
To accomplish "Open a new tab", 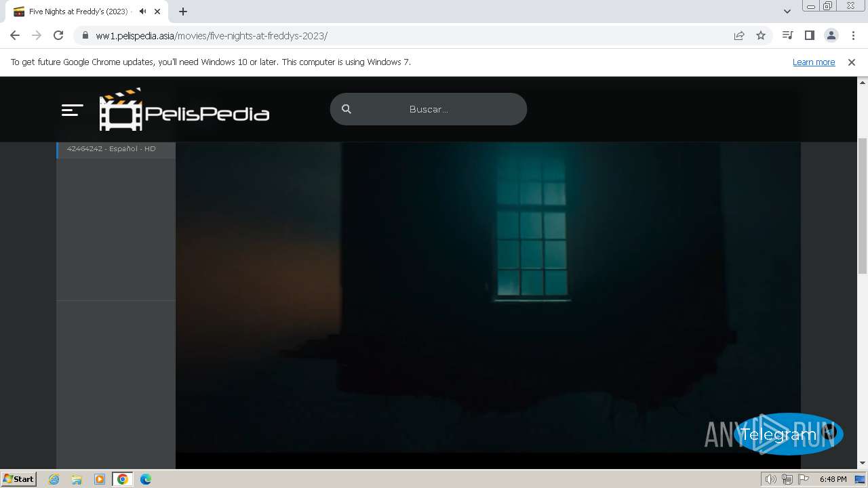I will (x=183, y=12).
